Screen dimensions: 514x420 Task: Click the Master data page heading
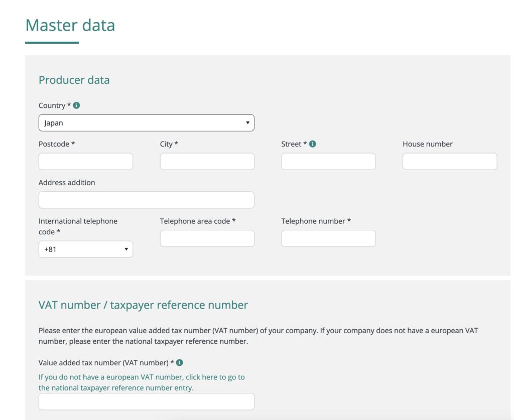pos(70,25)
